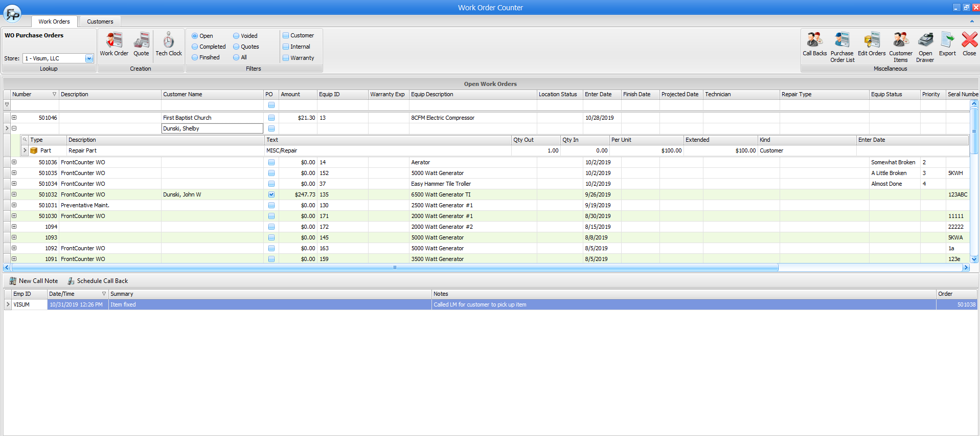Switch to the Work Orders tab
Image resolution: width=980 pixels, height=436 pixels.
tap(54, 21)
